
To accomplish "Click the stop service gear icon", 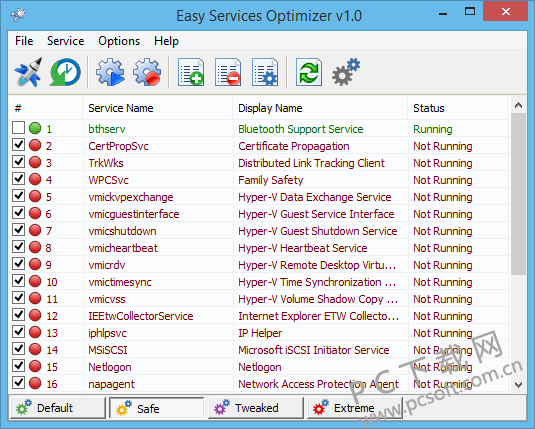I will pyautogui.click(x=147, y=72).
